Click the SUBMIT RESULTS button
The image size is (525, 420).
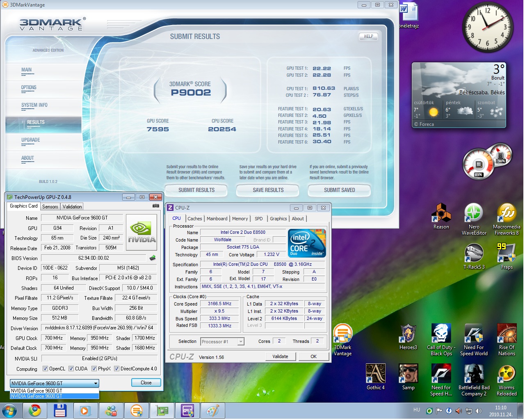tap(196, 190)
